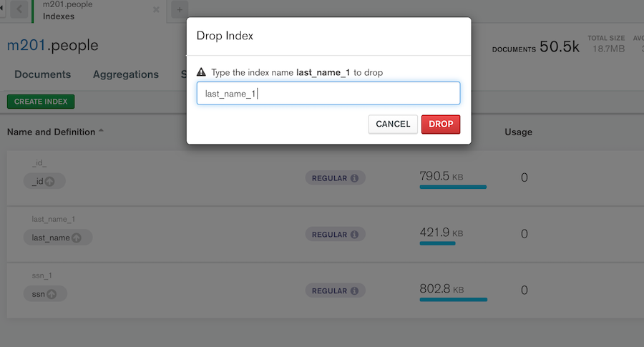The height and width of the screenshot is (347, 644).
Task: Click the ssn field pill
Action: [x=45, y=294]
